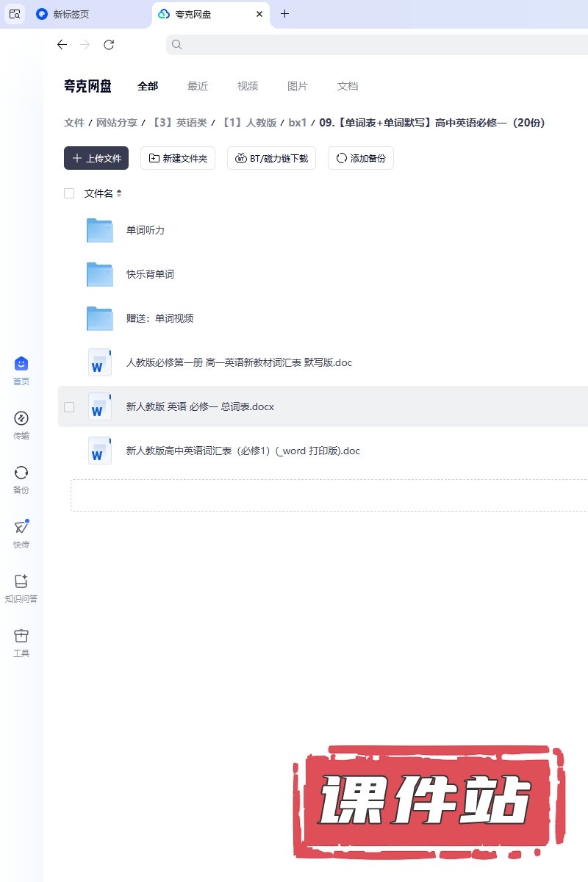588x882 pixels.
Task: Open the 备份 backup sidebar icon
Action: tap(21, 473)
